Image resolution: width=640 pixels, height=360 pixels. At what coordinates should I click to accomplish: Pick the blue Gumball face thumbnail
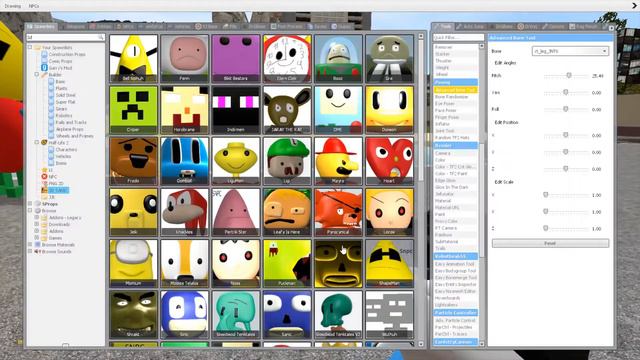(184, 161)
